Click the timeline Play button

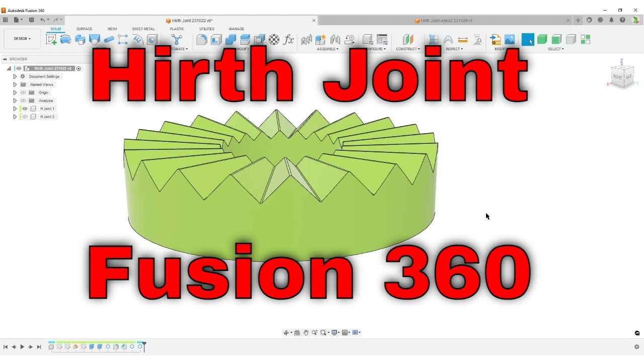(x=22, y=347)
